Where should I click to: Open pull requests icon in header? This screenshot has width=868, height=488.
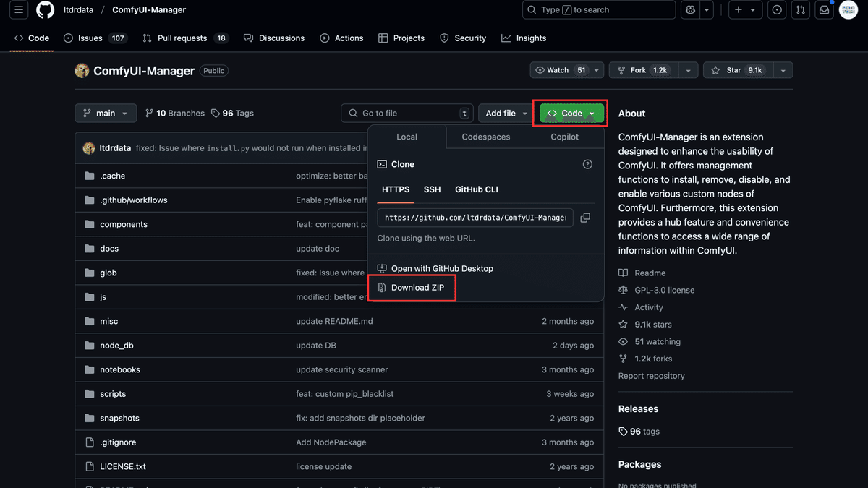click(x=801, y=10)
